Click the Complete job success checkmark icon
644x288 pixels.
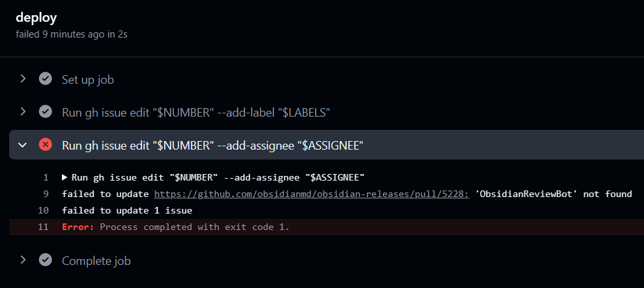click(x=45, y=260)
